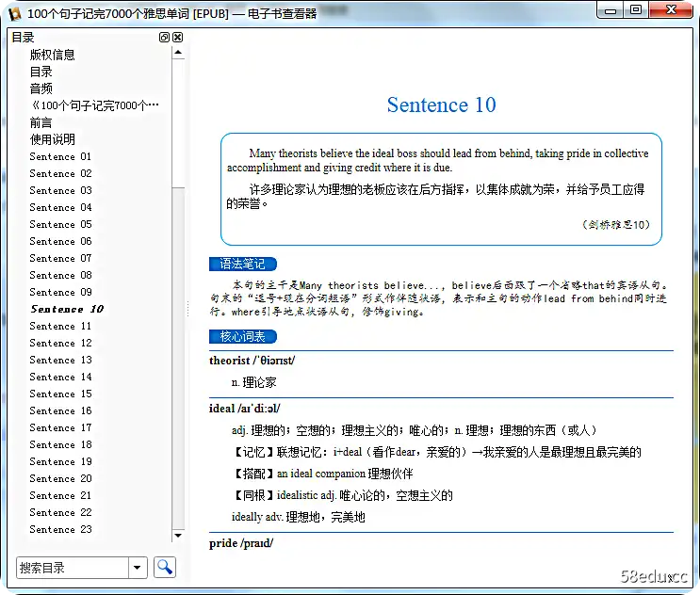
Task: Go to Sentence 12
Action: [x=60, y=343]
